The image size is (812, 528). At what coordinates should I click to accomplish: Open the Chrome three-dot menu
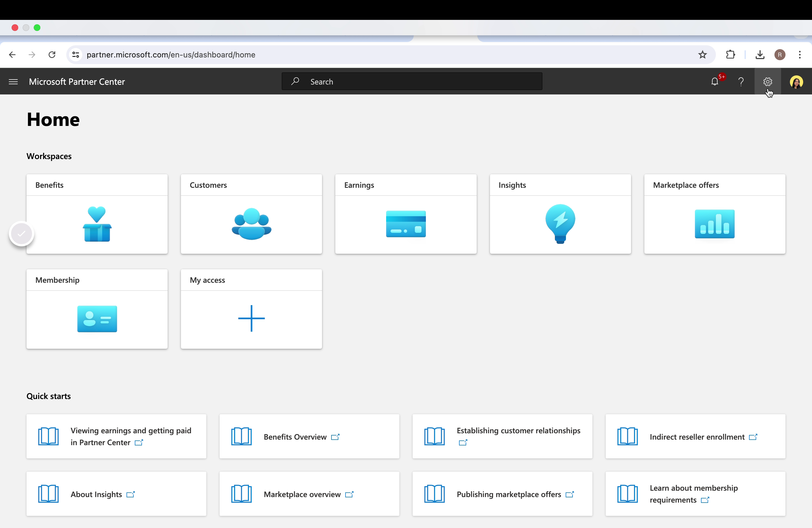click(x=800, y=55)
